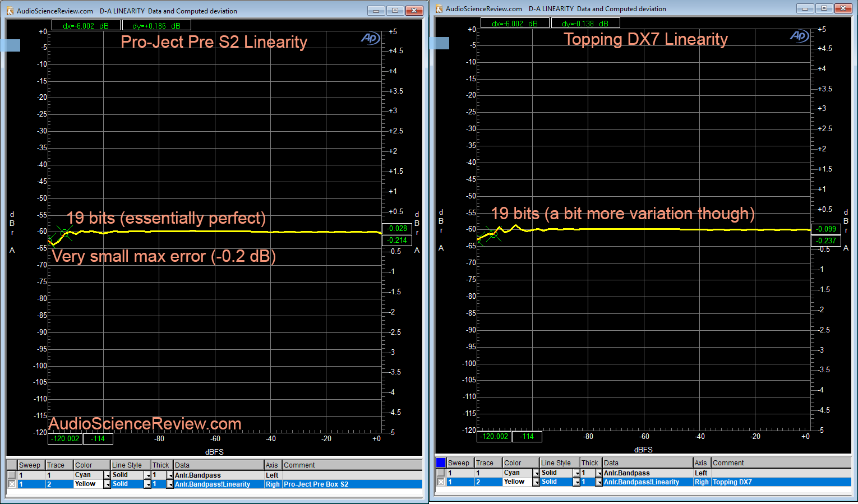858x504 pixels.
Task: Click the AP logo on the Topping DX7 graph
Action: pyautogui.click(x=799, y=36)
